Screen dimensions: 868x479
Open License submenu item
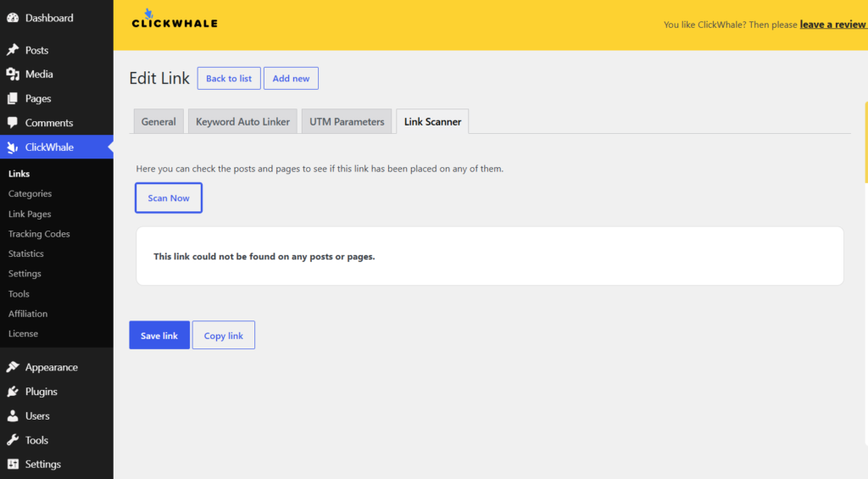tap(23, 333)
